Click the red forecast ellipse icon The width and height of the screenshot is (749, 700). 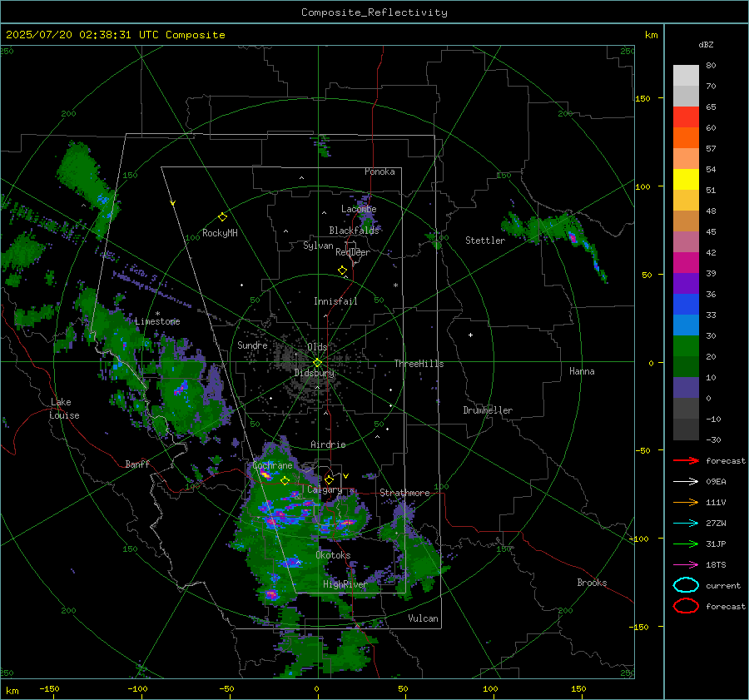(x=686, y=606)
